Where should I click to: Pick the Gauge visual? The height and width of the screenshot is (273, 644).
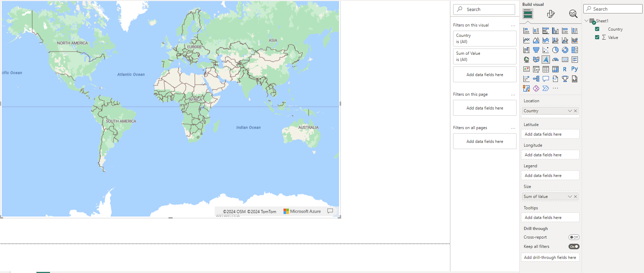(x=555, y=60)
